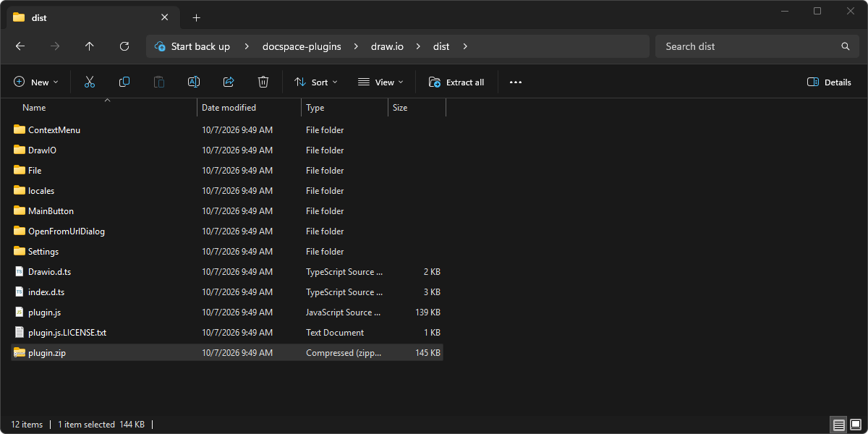Select the Settings folder

227,252
